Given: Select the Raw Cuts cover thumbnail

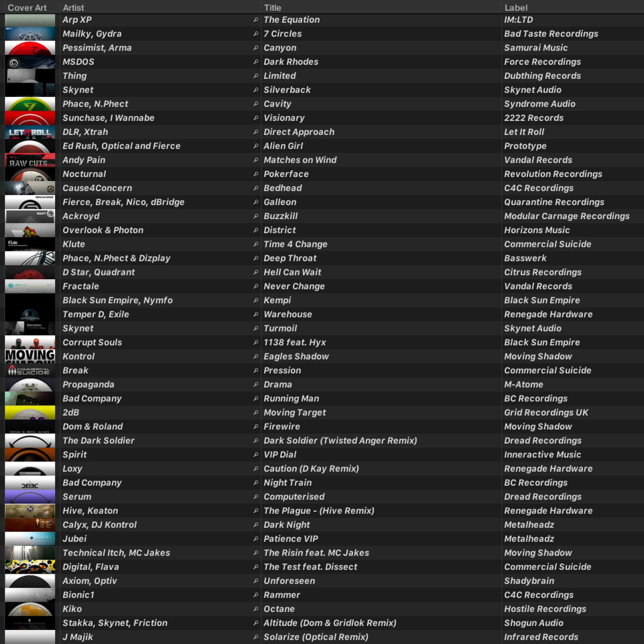Looking at the screenshot, I should [x=30, y=160].
